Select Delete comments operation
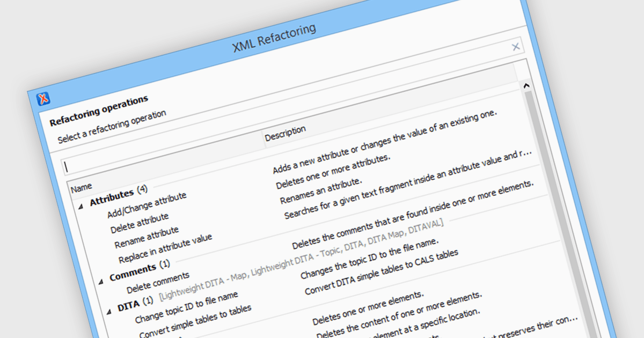Screen dimensions: 644x338 (x=158, y=283)
